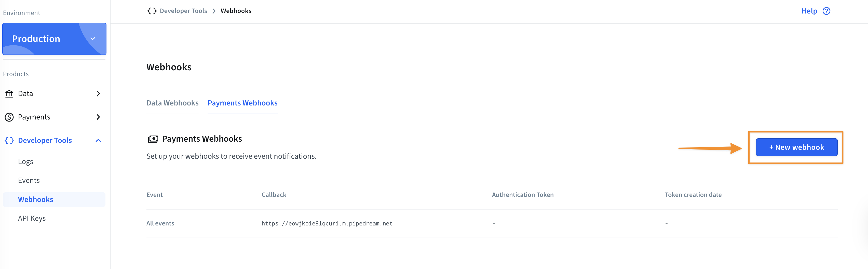Image resolution: width=868 pixels, height=269 pixels.
Task: Select the Payments Webhooks tab
Action: 242,103
